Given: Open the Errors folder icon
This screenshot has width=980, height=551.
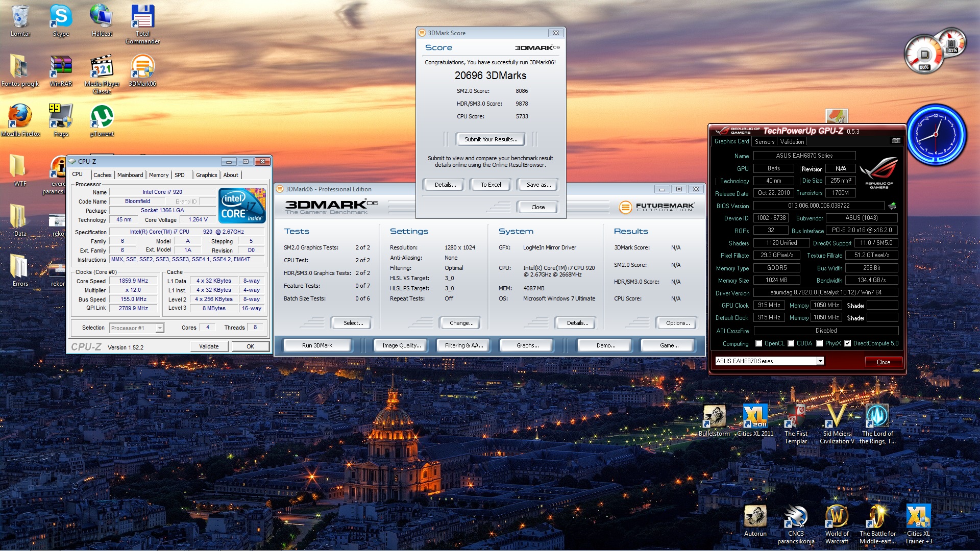Looking at the screenshot, I should pyautogui.click(x=20, y=270).
